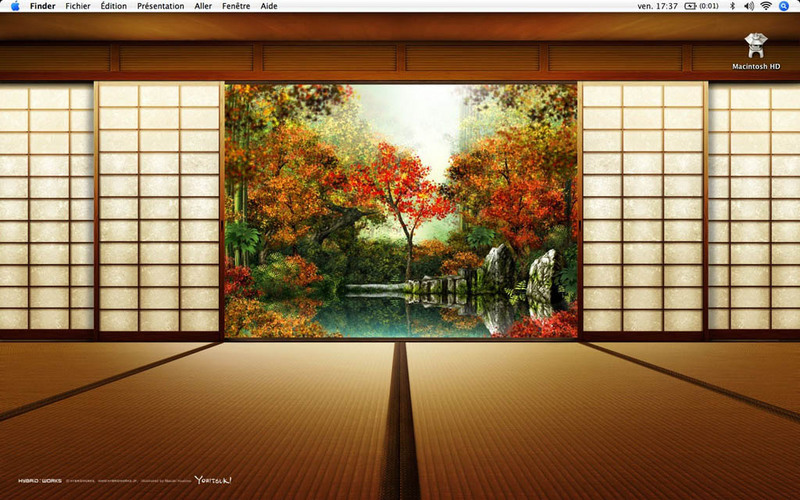800x500 pixels.
Task: Open the Aller menu
Action: [x=203, y=6]
